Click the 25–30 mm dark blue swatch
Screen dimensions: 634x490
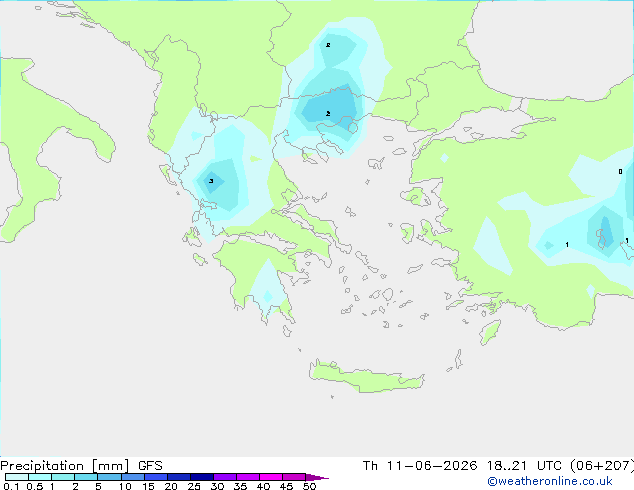(201, 477)
